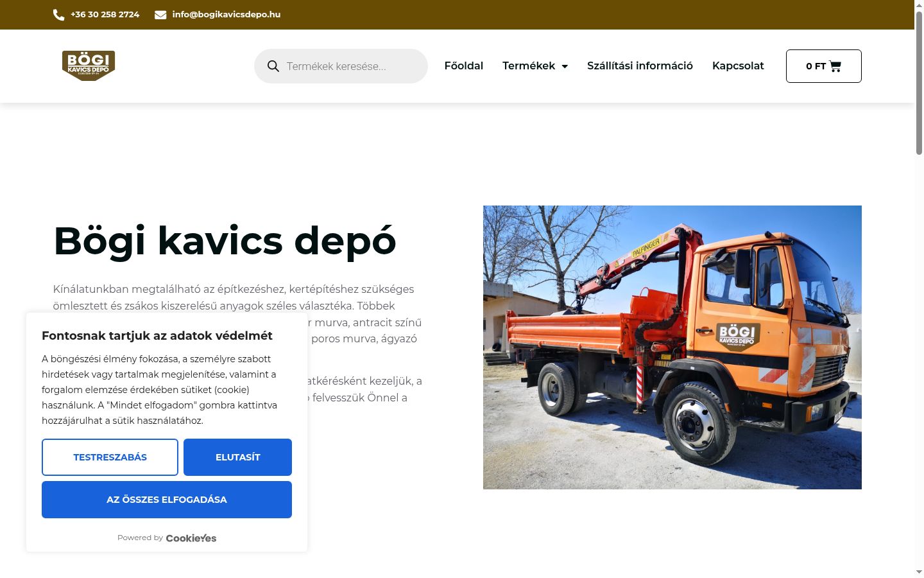Open the Termékek menu

pyautogui.click(x=529, y=66)
